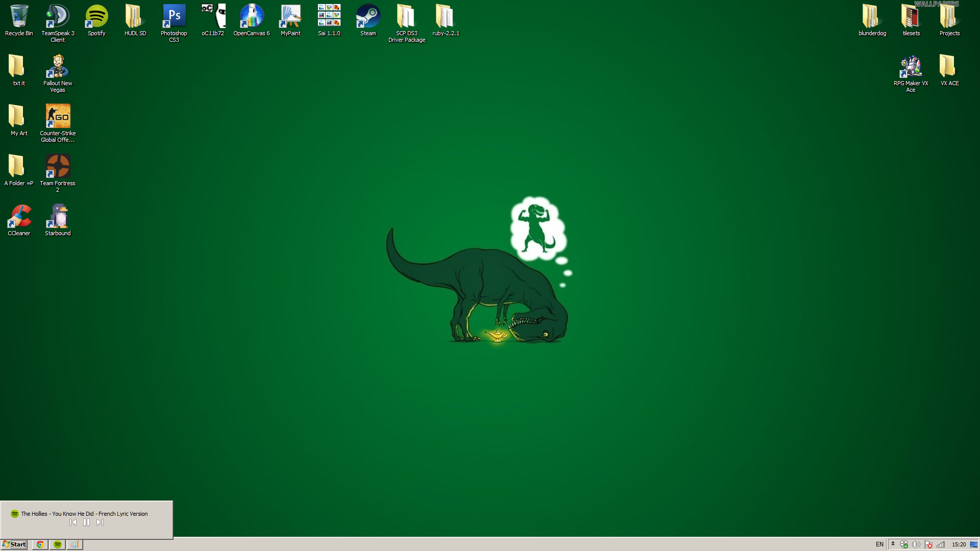Click the song title The Hollies text
The image size is (980, 551).
point(84,514)
